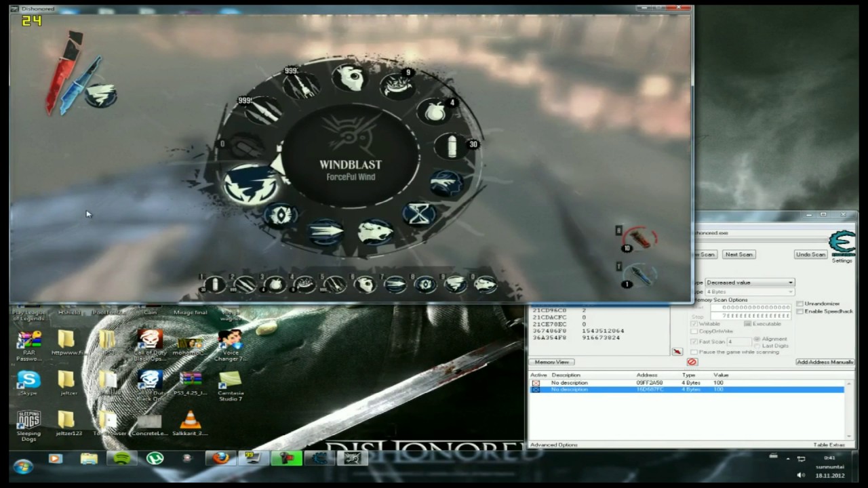
Task: Enable Speedhack checkbox
Action: [800, 311]
